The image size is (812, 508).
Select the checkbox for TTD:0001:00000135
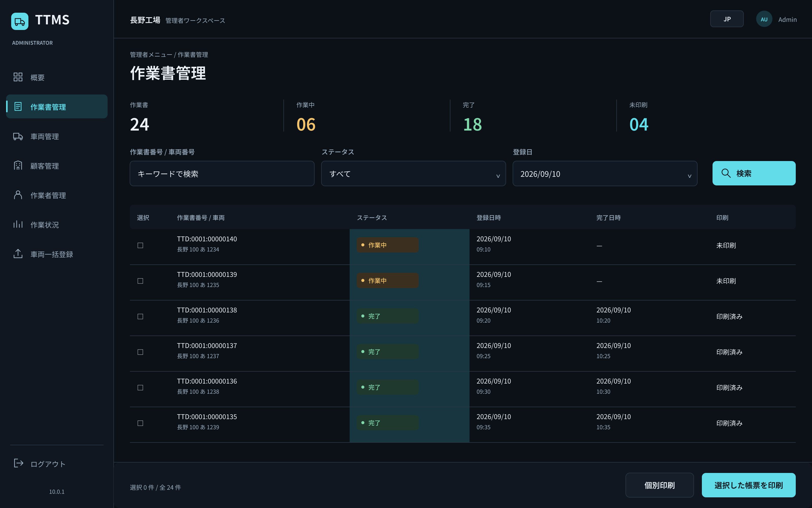[x=140, y=423]
